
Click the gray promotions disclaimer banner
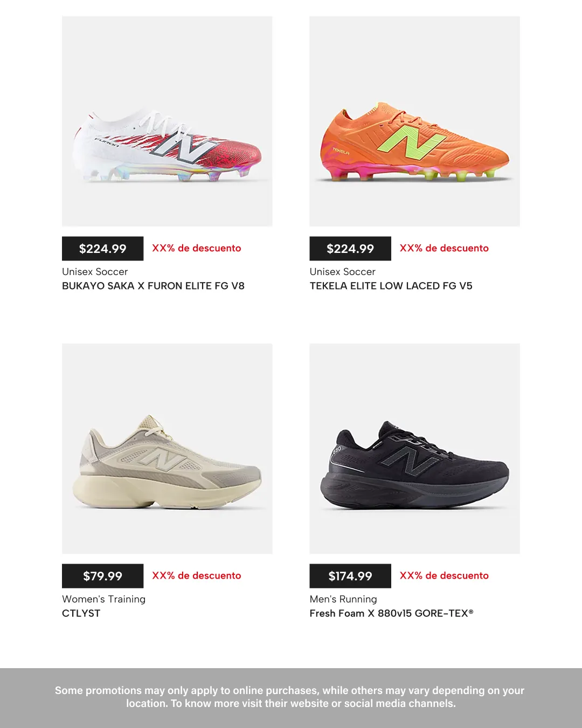(x=291, y=698)
